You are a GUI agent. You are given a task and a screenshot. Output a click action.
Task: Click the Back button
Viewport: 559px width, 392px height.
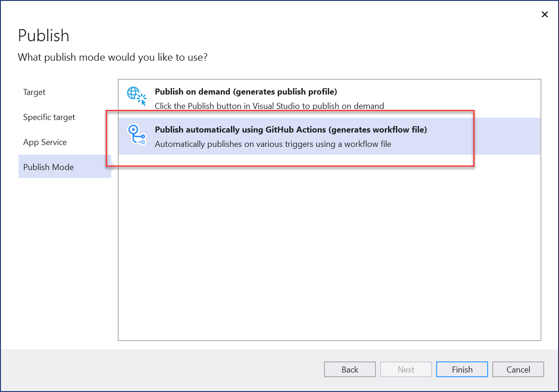point(349,369)
